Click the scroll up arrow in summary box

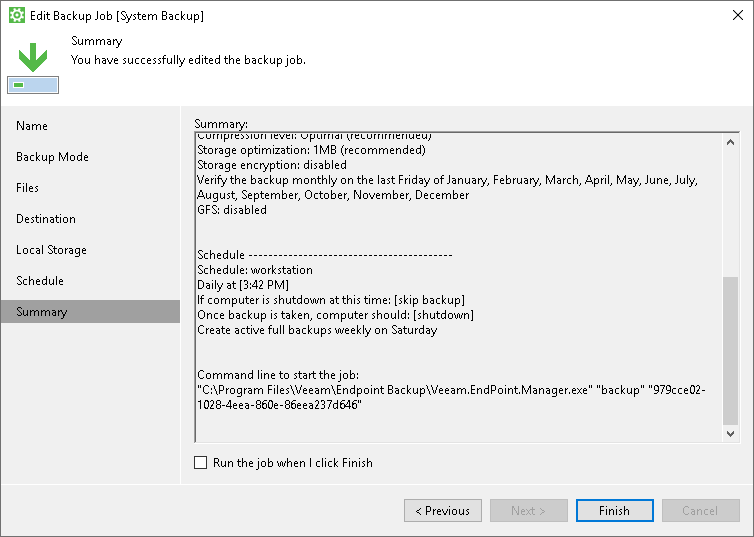coord(730,142)
